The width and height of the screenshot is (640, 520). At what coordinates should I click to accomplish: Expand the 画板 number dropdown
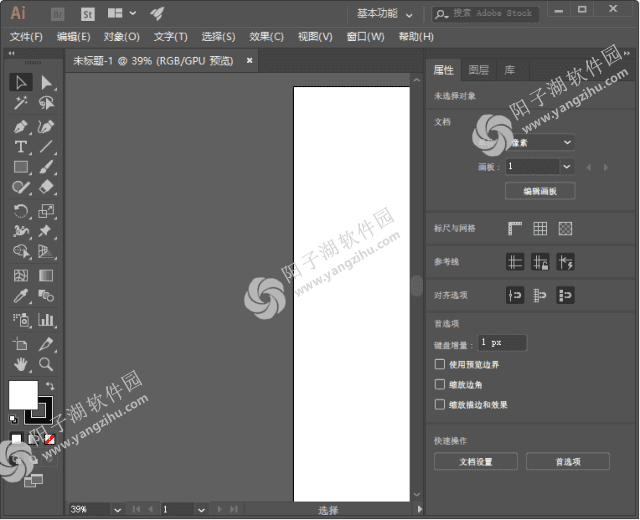(567, 167)
